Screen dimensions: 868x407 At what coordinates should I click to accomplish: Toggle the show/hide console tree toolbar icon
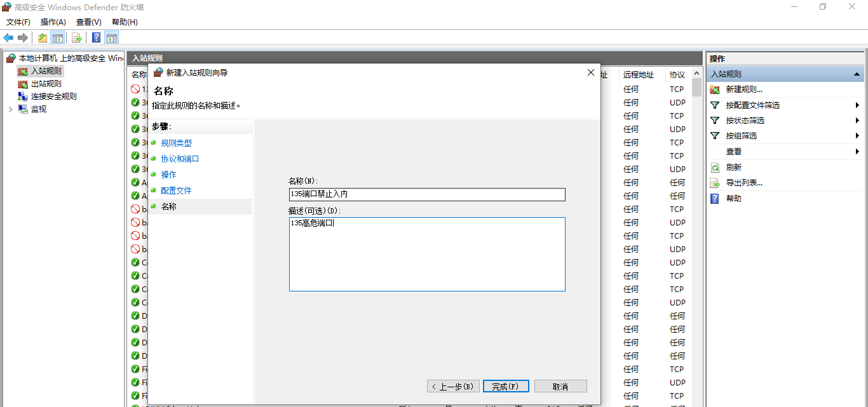tap(57, 37)
